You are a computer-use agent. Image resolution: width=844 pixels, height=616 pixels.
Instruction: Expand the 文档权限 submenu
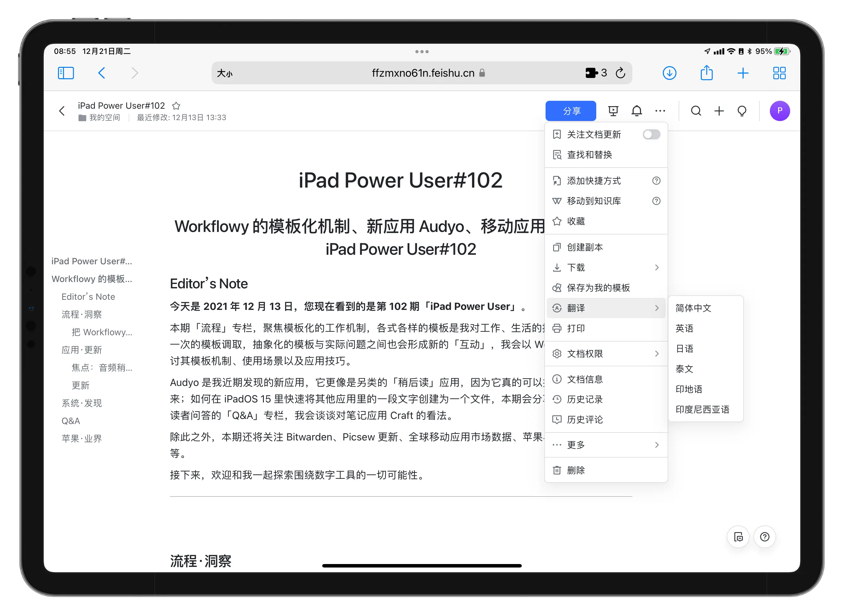(x=606, y=354)
